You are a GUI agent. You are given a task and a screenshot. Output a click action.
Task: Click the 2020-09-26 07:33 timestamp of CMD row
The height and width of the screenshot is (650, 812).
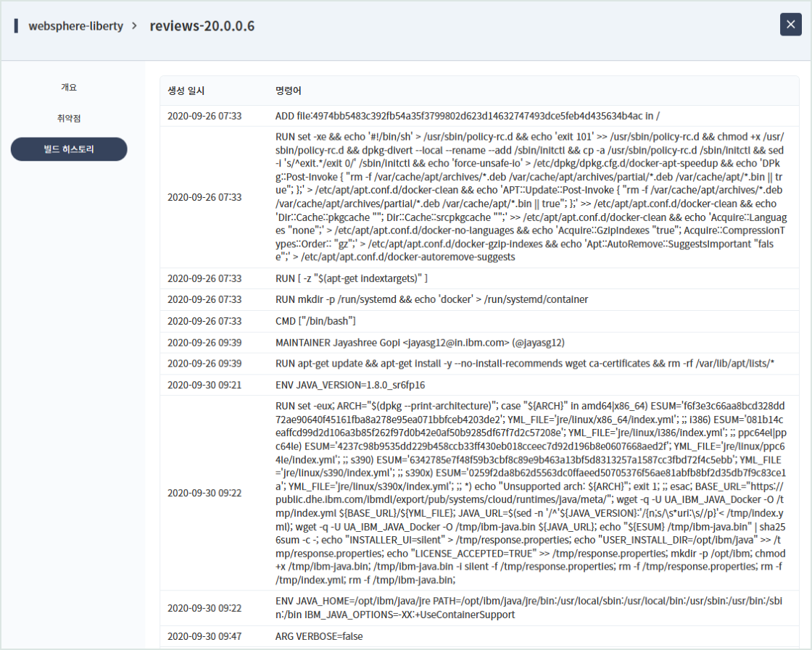pyautogui.click(x=204, y=322)
